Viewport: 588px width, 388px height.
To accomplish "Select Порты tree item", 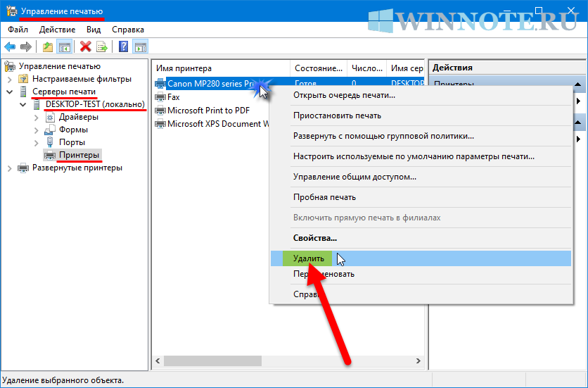I will [72, 142].
